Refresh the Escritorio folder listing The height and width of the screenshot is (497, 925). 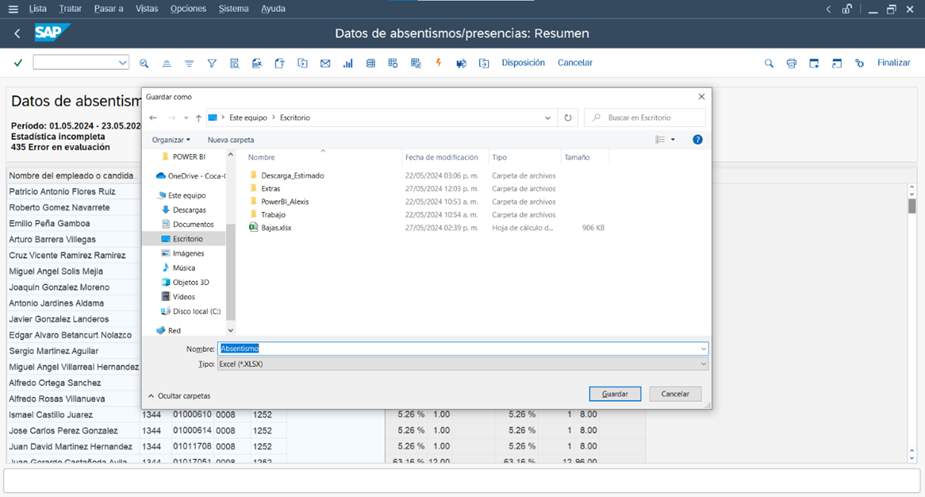tap(568, 117)
